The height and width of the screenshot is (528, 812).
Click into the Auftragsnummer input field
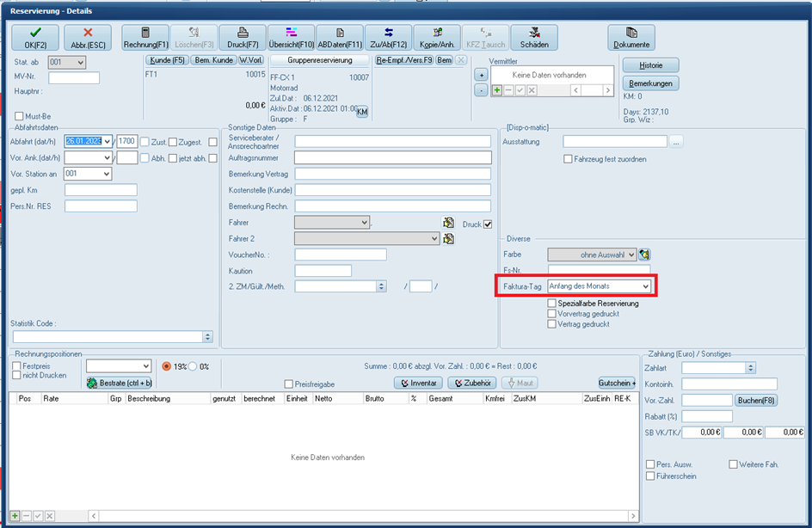pyautogui.click(x=392, y=157)
